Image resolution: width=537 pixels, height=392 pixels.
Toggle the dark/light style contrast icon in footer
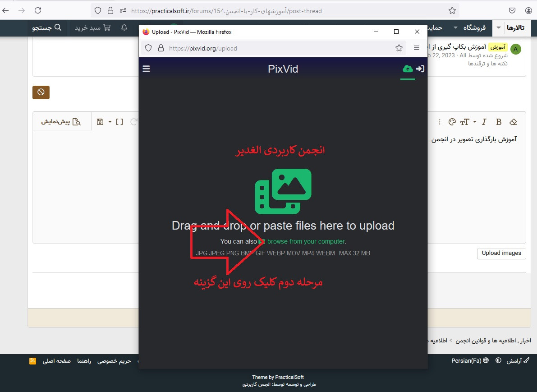[x=499, y=360]
